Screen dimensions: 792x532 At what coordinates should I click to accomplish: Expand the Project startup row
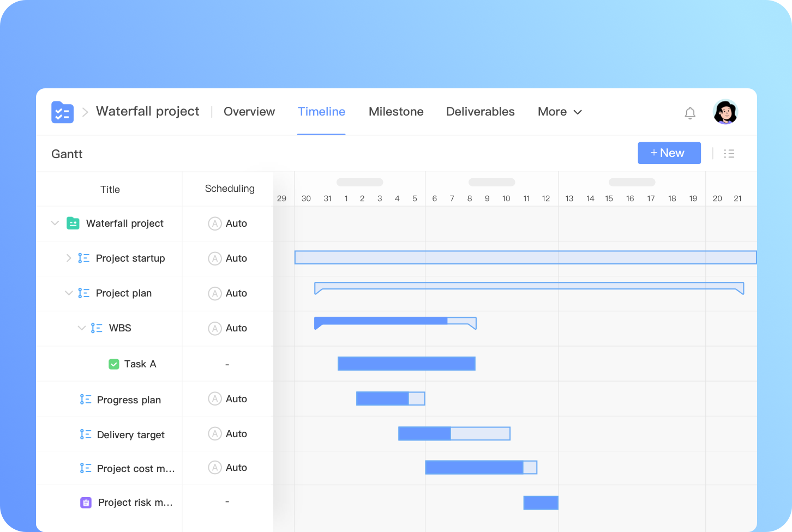(x=69, y=258)
